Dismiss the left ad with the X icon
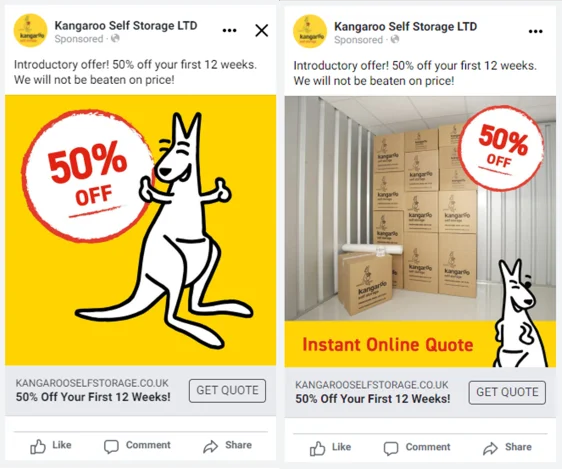Image resolution: width=562 pixels, height=469 pixels. pyautogui.click(x=262, y=30)
